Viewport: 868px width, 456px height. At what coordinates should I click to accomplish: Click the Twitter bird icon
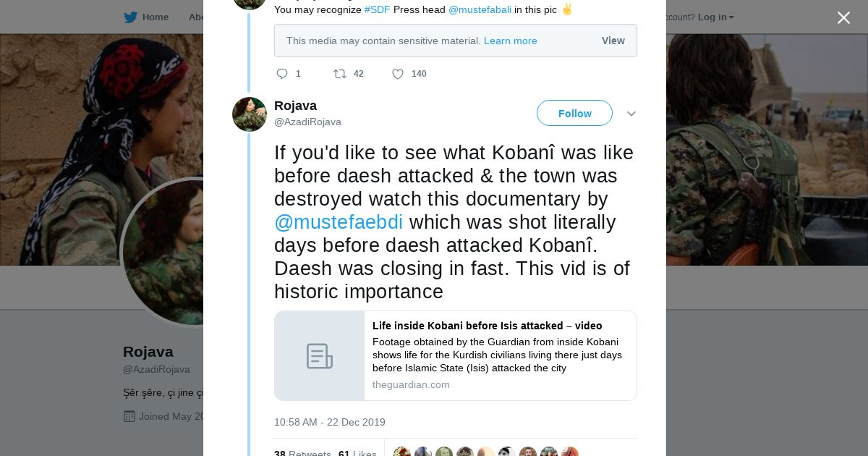coord(130,17)
